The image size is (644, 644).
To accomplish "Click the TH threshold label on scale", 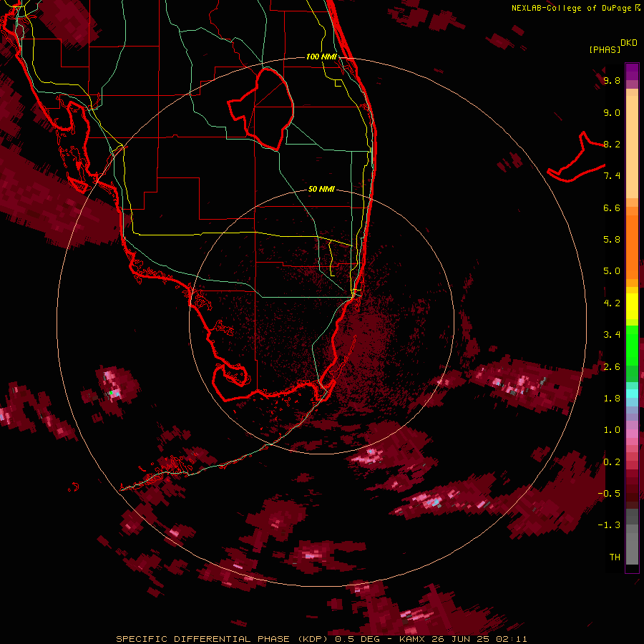I will click(x=615, y=557).
